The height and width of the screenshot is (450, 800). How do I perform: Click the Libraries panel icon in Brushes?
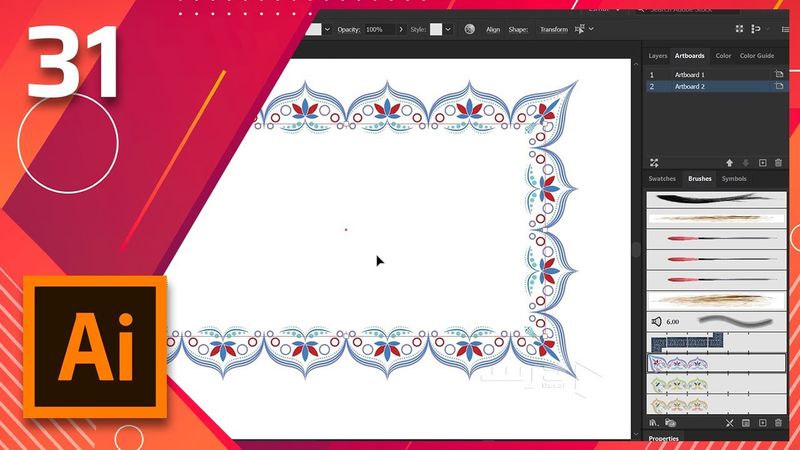click(x=670, y=422)
